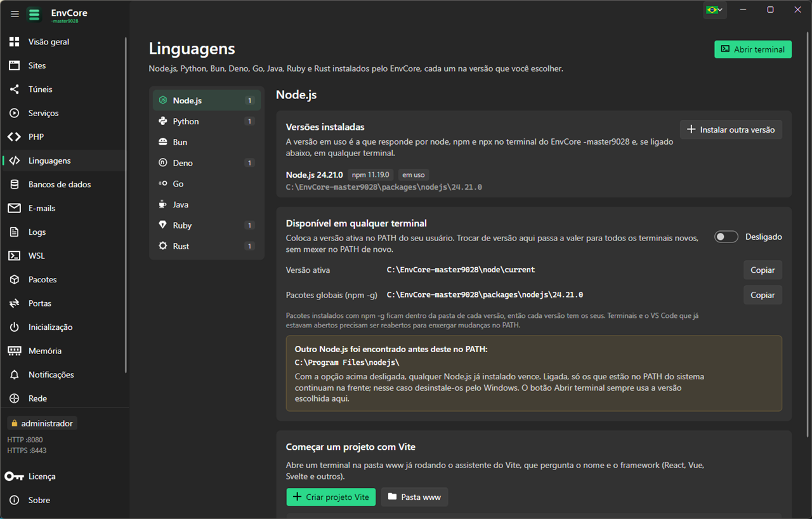The image size is (812, 519).
Task: Select the Rust language tab label
Action: [181, 246]
